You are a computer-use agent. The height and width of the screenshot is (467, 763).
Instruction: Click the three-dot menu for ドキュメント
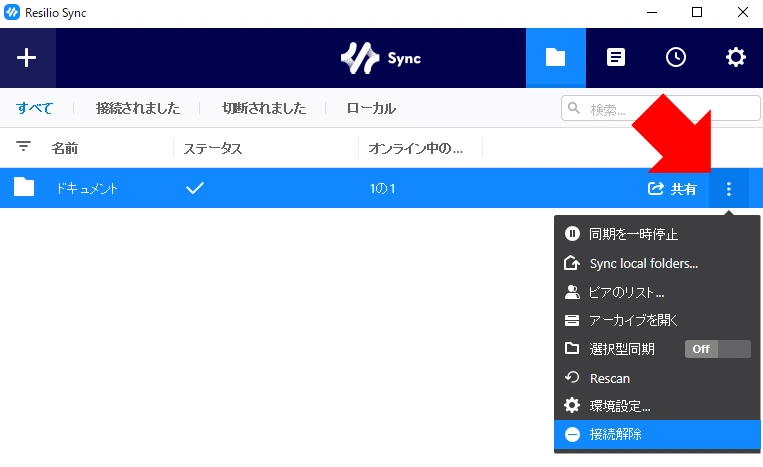tap(728, 188)
